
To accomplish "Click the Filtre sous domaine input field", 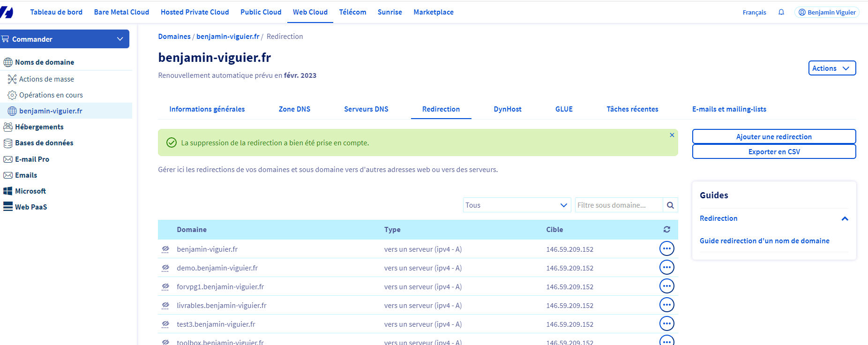I will pyautogui.click(x=618, y=205).
